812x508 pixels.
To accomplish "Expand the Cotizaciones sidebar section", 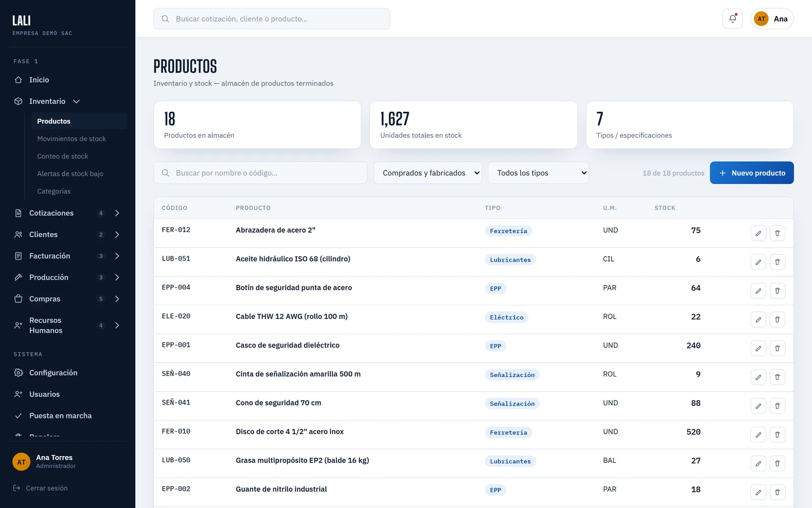I will coord(67,213).
